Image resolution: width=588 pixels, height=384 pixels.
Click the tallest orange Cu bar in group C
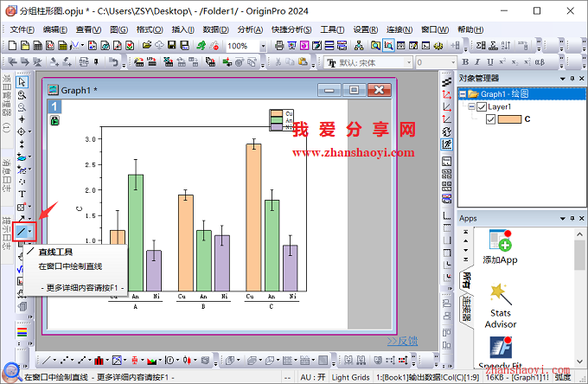[254, 217]
